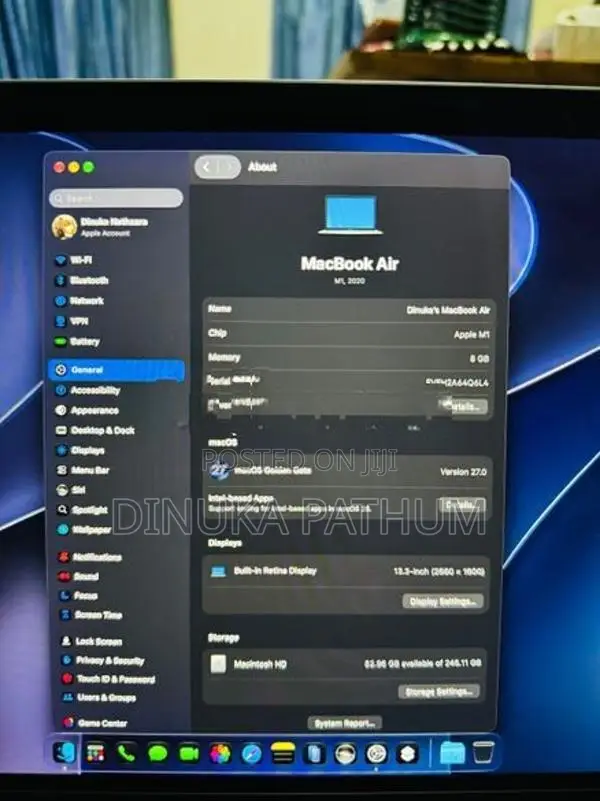This screenshot has height=801, width=600.
Task: Open Display Settings button
Action: (x=442, y=601)
